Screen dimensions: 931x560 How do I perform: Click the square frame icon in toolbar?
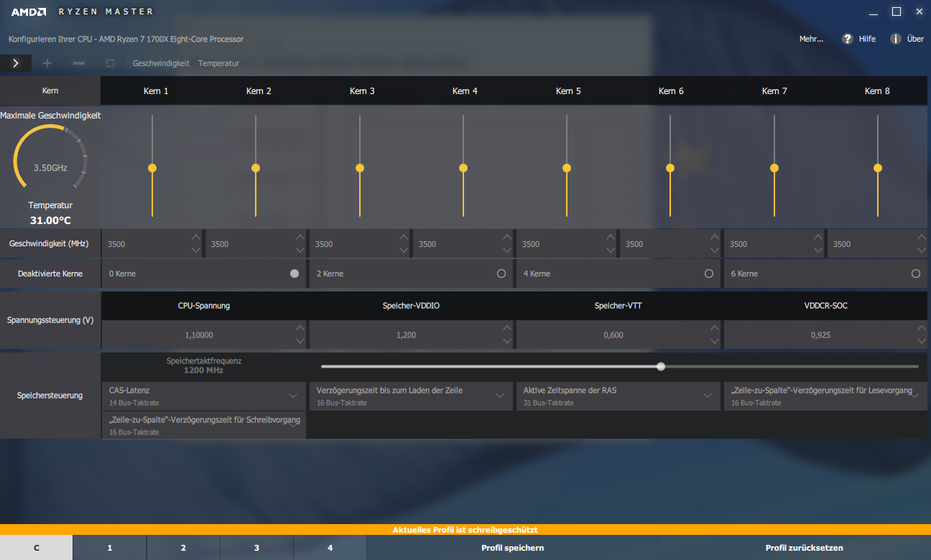(x=110, y=63)
